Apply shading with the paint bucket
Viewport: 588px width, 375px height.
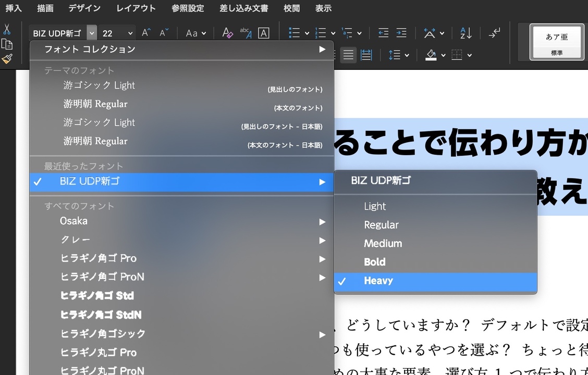click(x=431, y=55)
